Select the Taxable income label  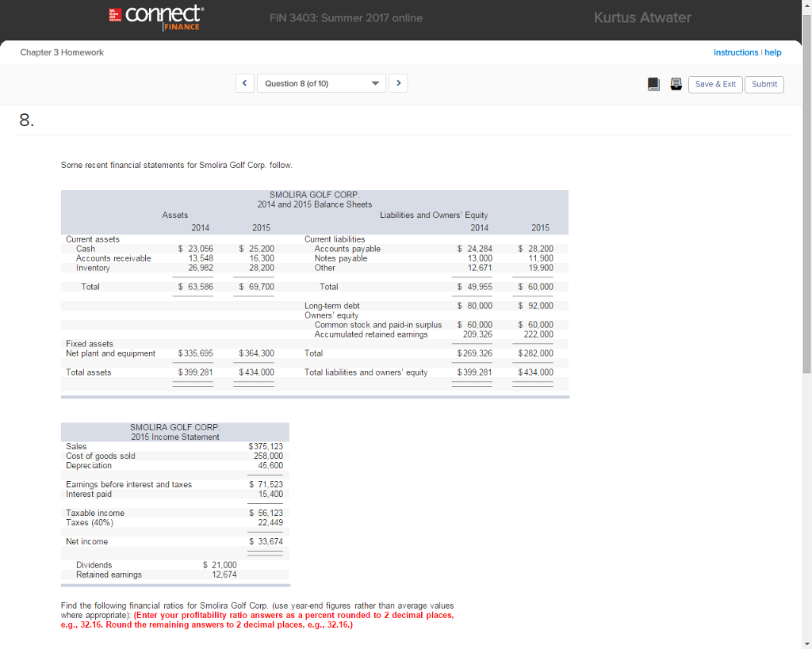(95, 513)
